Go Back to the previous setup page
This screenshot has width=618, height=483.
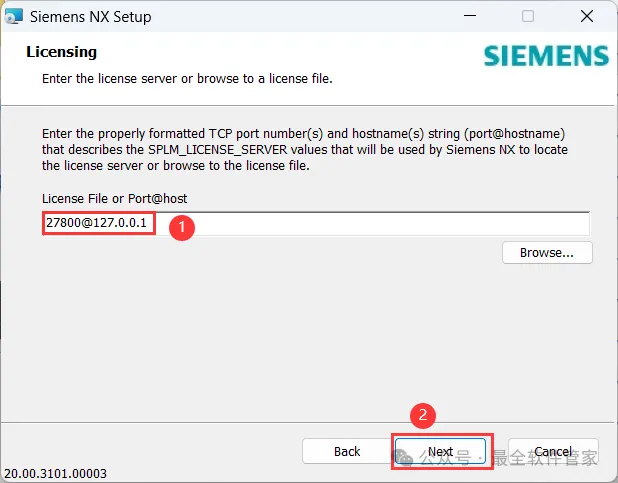347,451
